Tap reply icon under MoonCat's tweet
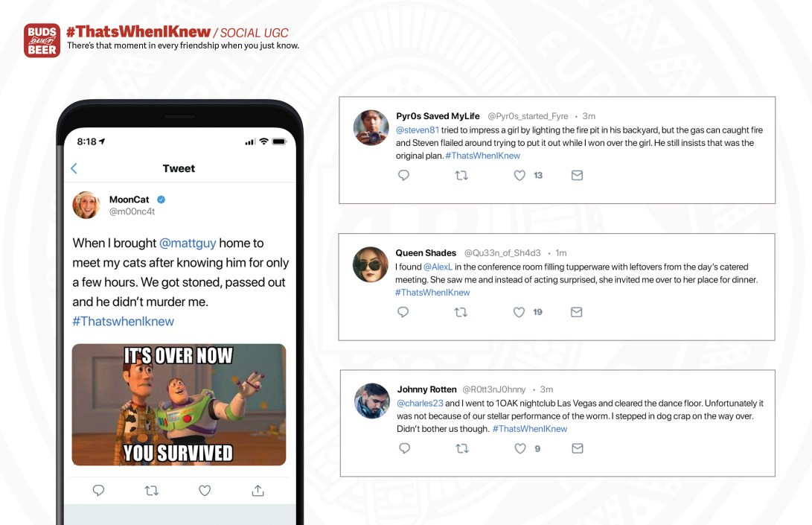The image size is (812, 525). click(x=98, y=490)
